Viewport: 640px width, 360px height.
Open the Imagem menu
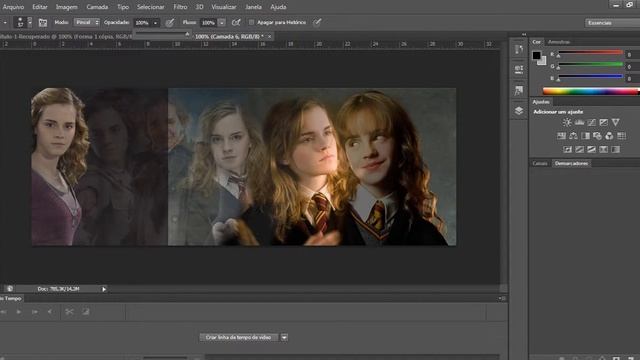pyautogui.click(x=67, y=7)
